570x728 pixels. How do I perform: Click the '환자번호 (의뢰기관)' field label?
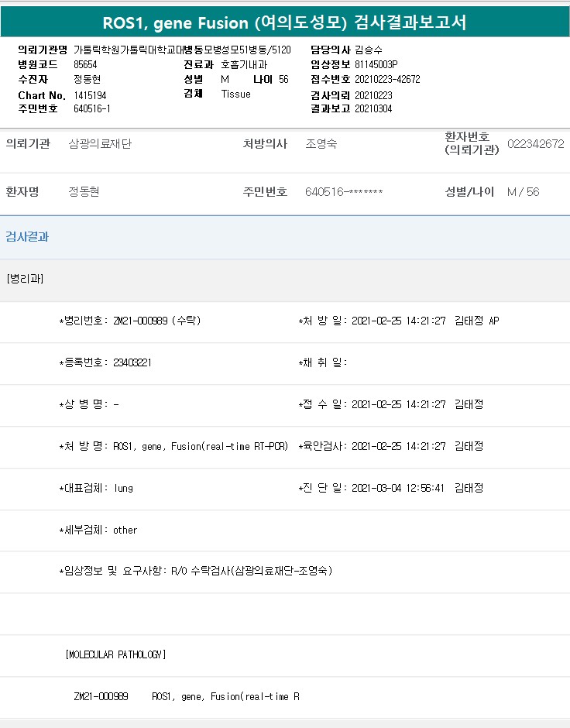coord(472,143)
